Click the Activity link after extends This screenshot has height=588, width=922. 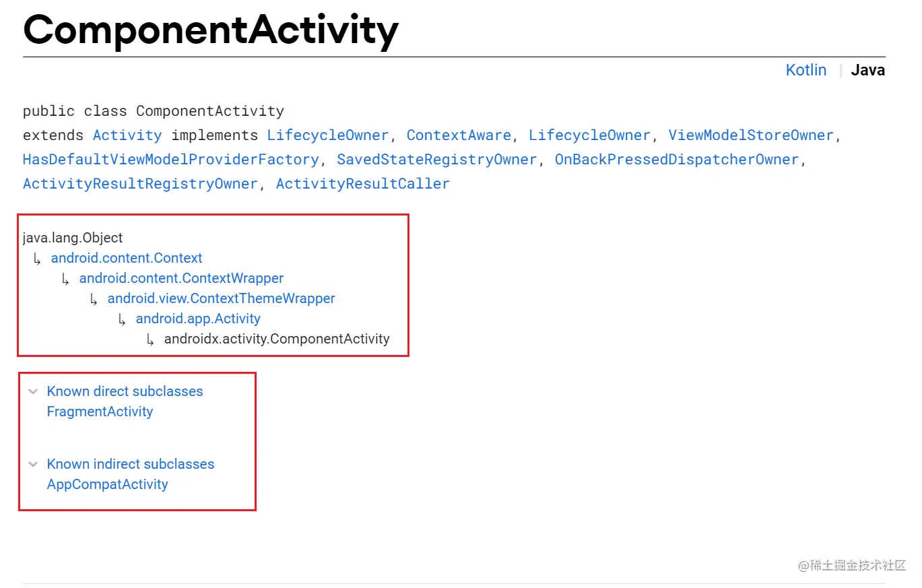(127, 135)
